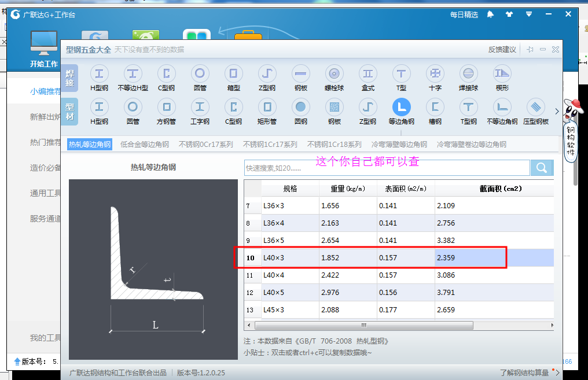This screenshot has width=588, height=380.
Task: Pin the 型钢五金大全 window
Action: (x=530, y=50)
